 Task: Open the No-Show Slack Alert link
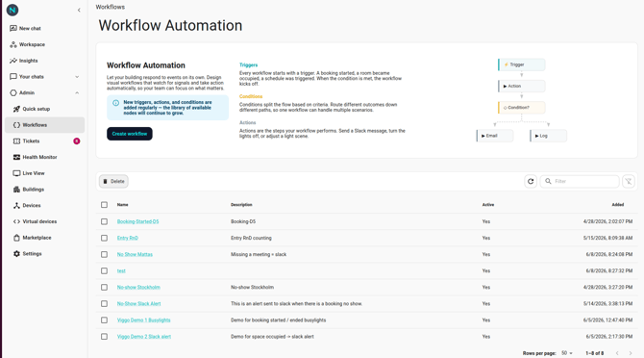(138, 304)
